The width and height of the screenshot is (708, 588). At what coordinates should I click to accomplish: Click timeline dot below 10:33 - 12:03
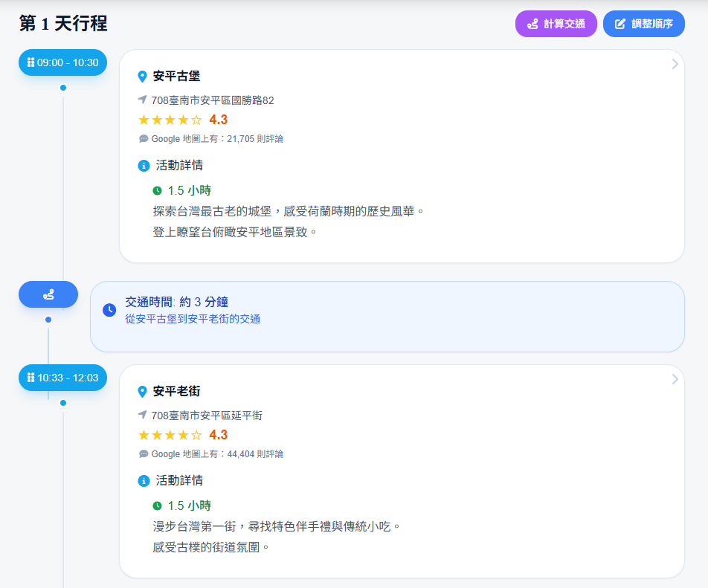click(63, 402)
